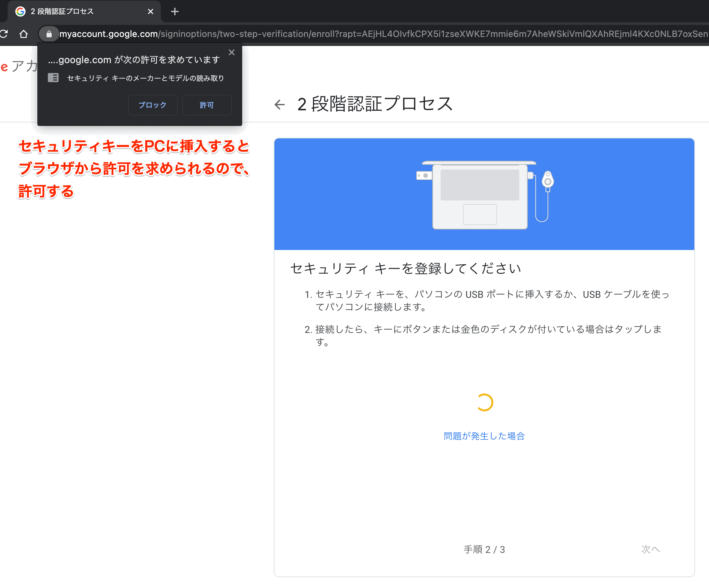Click the セキュリティ キーを登録してください heading
The height and width of the screenshot is (588, 709).
coord(406,268)
